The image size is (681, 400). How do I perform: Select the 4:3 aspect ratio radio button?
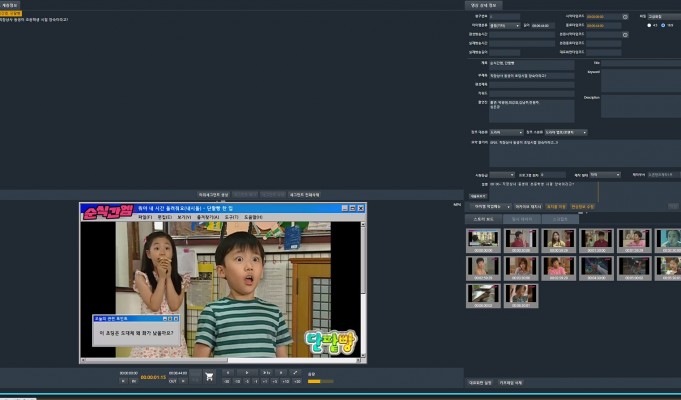tap(649, 25)
